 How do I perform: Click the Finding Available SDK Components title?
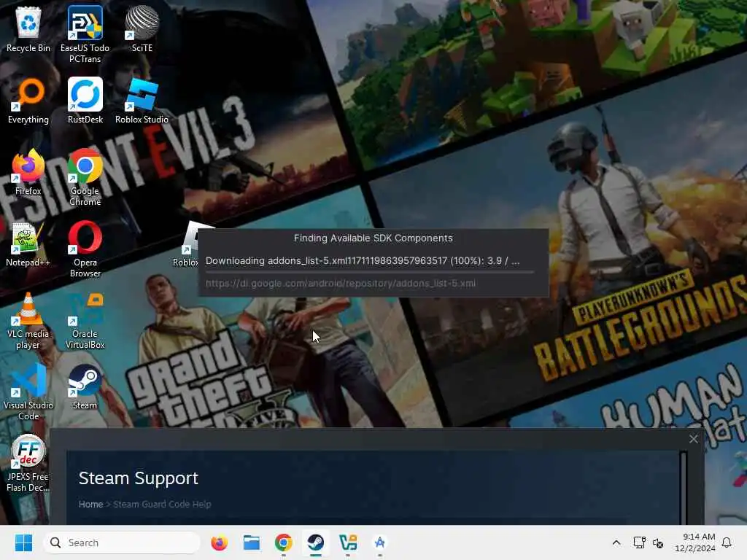[x=373, y=238]
